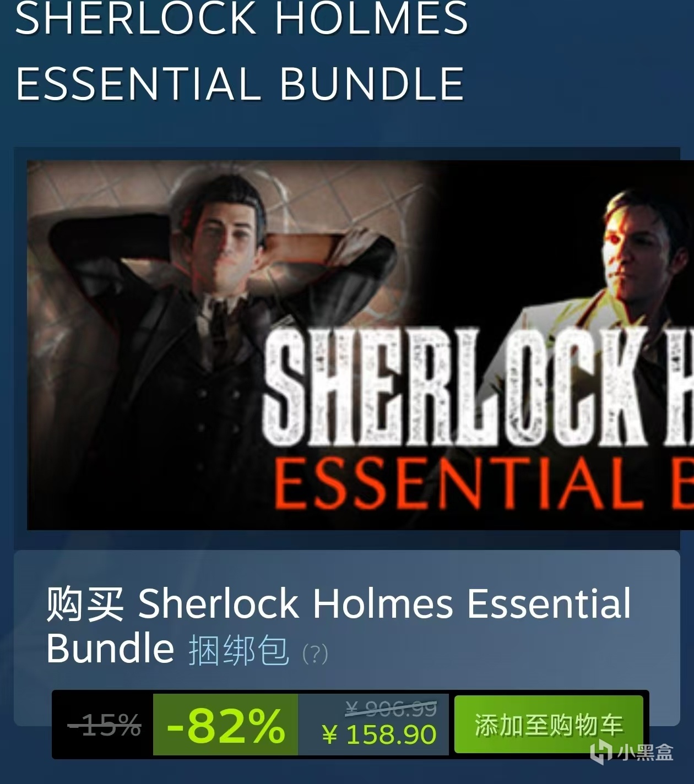This screenshot has width=694, height=784.
Task: Select the ESSENTIAL BUNDLE page title line
Action: coord(240,84)
